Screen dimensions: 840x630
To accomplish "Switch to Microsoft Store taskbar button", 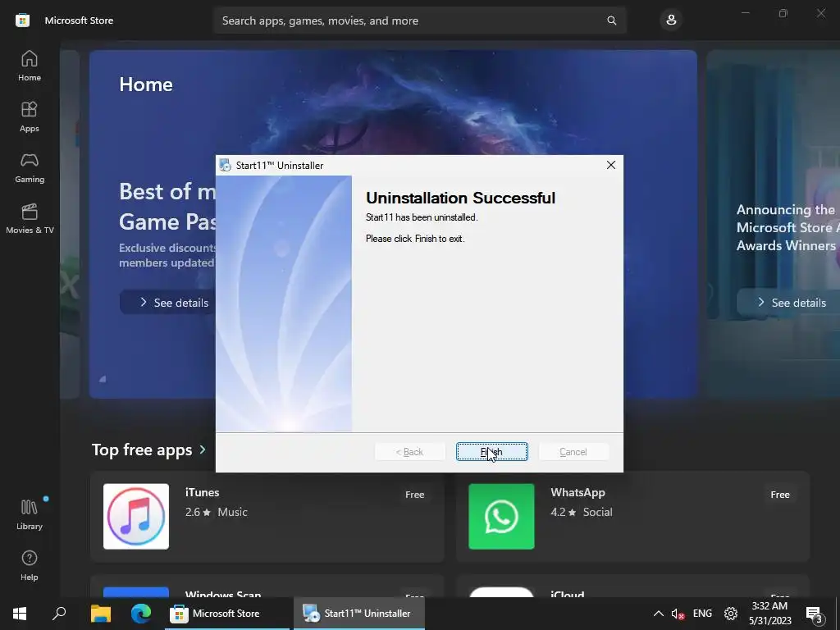I will tap(227, 614).
